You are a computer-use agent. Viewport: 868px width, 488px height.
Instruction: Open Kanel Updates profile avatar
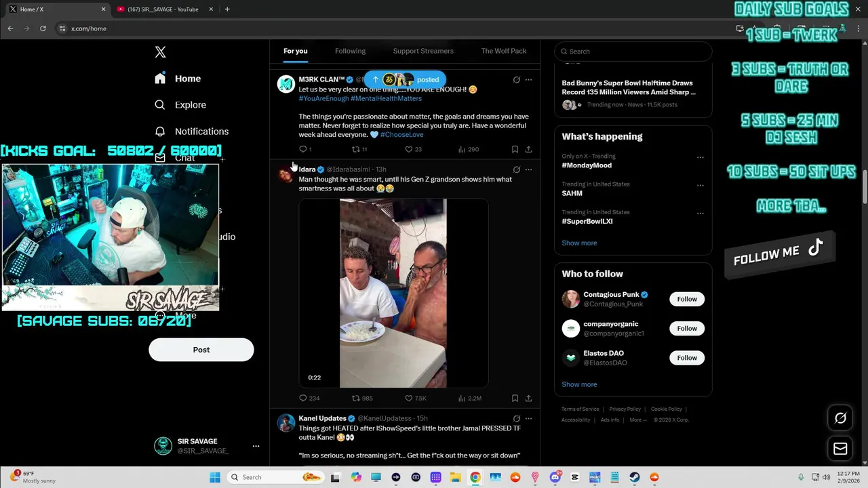286,423
